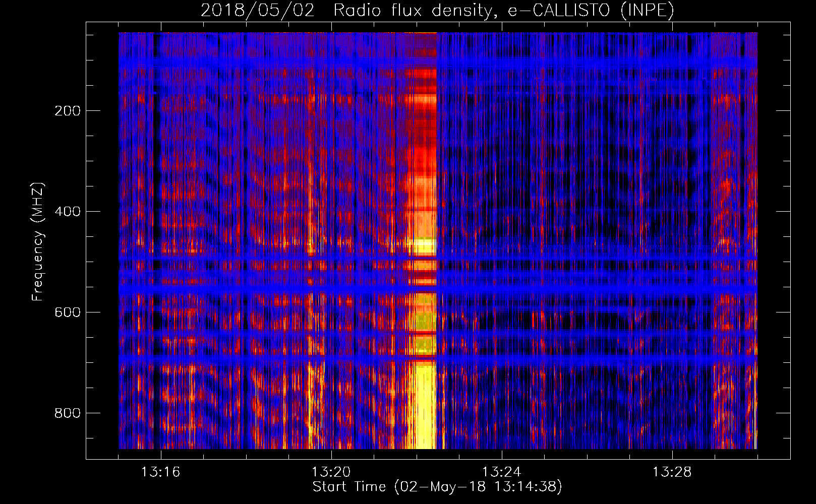The height and width of the screenshot is (504, 816).
Task: Click the 600 frequency axis label
Action: pos(68,312)
